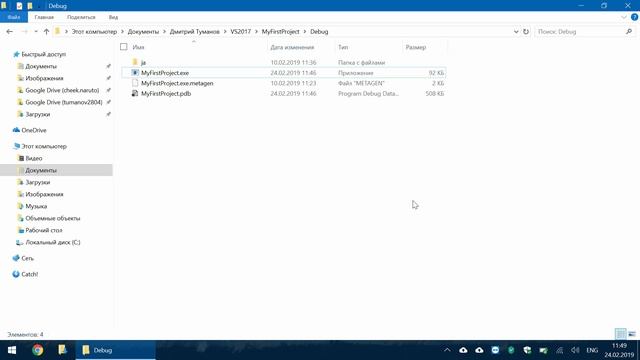Go up one folder level arrow
This screenshot has height=360, width=640.
pos(46,31)
